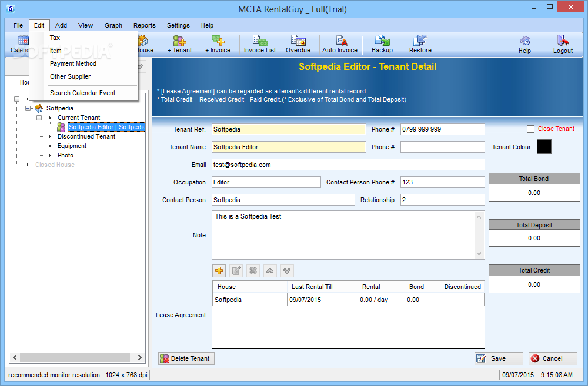Choose Tax from the Edit menu
The image size is (588, 386).
[x=83, y=38]
